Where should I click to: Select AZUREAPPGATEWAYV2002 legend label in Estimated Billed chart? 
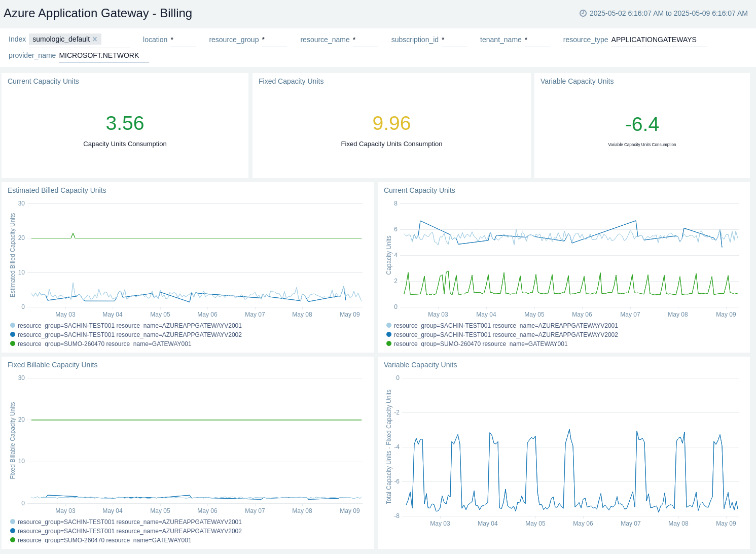pos(130,335)
